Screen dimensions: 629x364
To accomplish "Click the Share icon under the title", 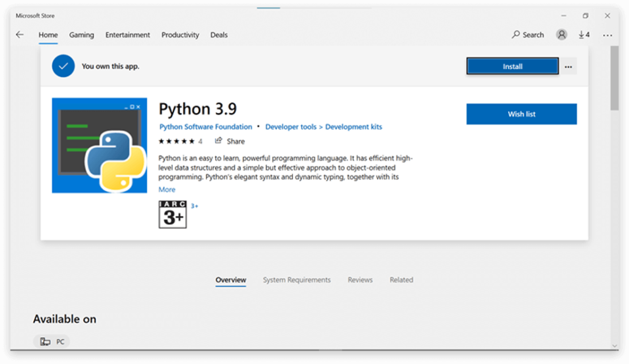I will (x=219, y=141).
